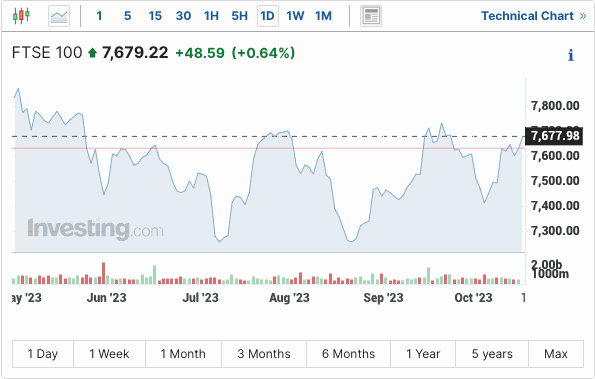Click the (+0.64%) percent change
The width and height of the screenshot is (595, 379).
pos(263,53)
